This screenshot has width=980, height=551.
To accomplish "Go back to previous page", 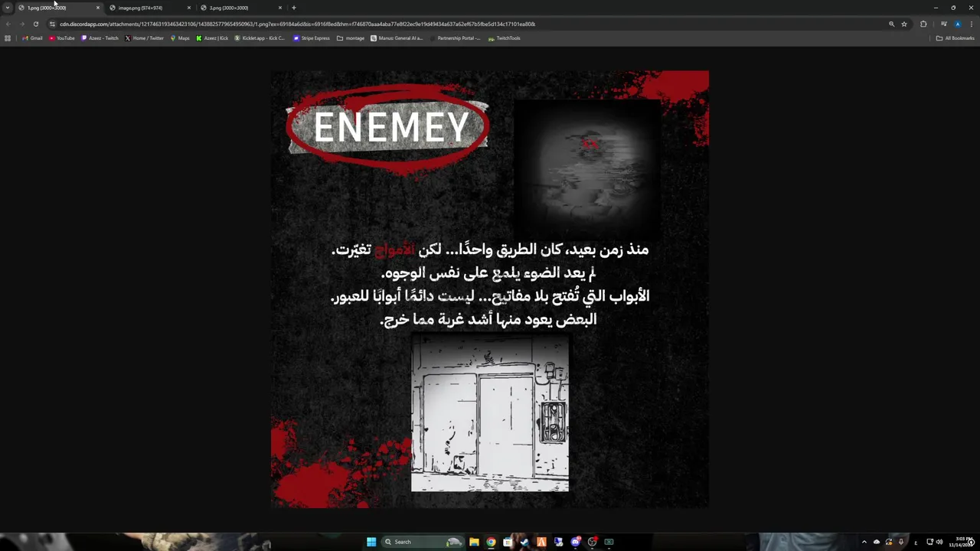I will 8,24.
